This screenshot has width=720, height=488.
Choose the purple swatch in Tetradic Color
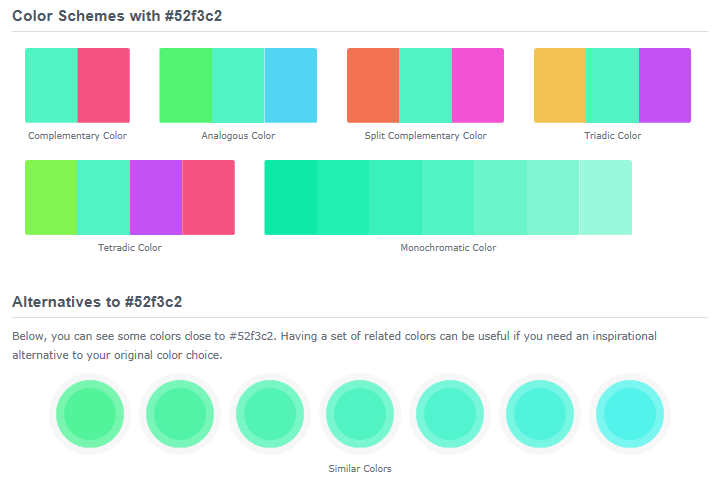click(x=156, y=197)
